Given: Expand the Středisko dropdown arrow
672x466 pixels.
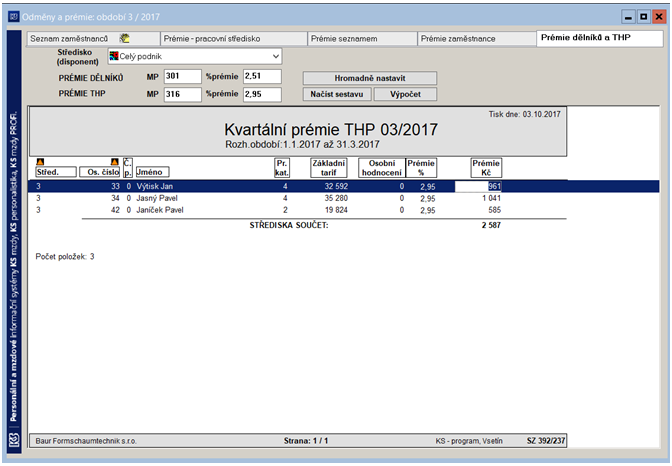Looking at the screenshot, I should pos(276,56).
